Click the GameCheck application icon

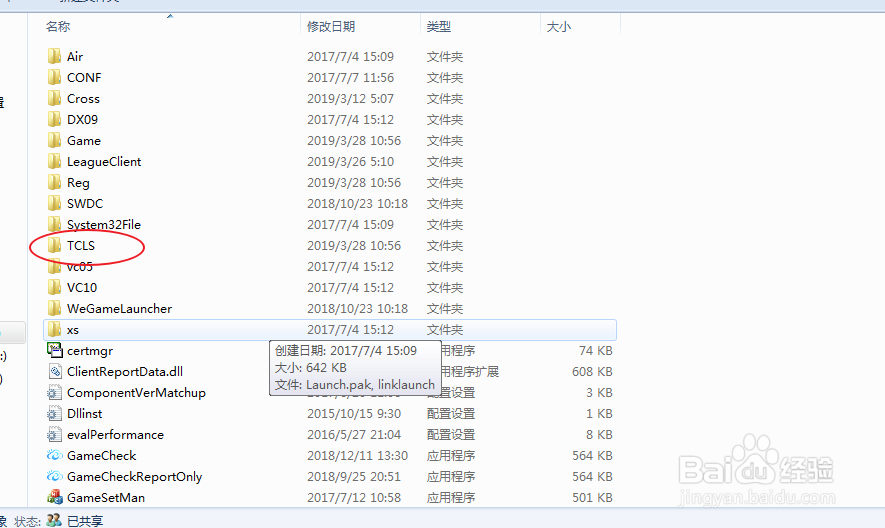[54, 455]
